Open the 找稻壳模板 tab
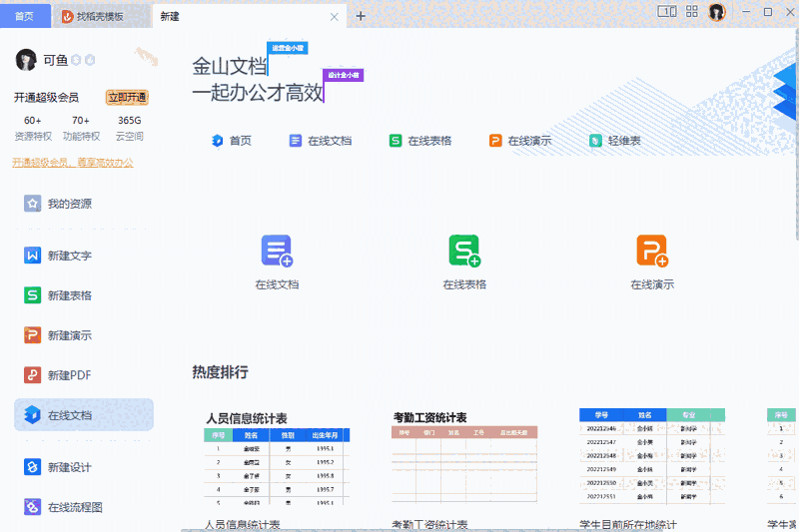 [102, 16]
